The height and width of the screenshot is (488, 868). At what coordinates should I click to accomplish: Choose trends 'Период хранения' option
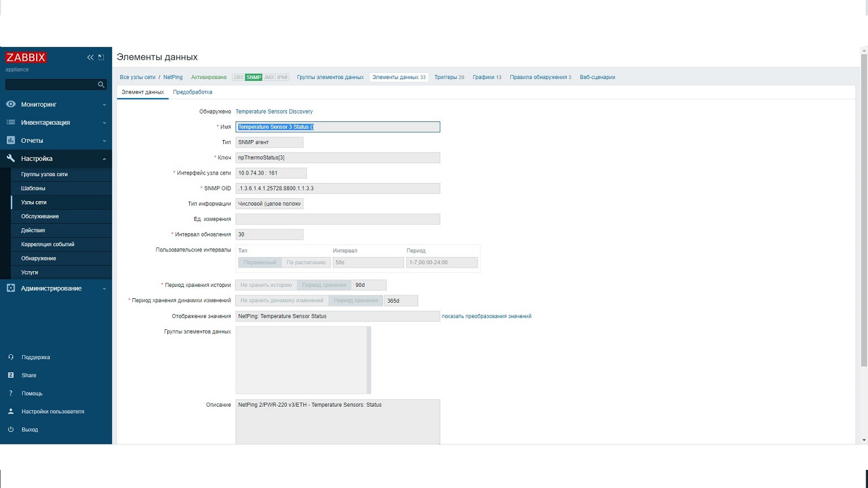[x=356, y=300]
